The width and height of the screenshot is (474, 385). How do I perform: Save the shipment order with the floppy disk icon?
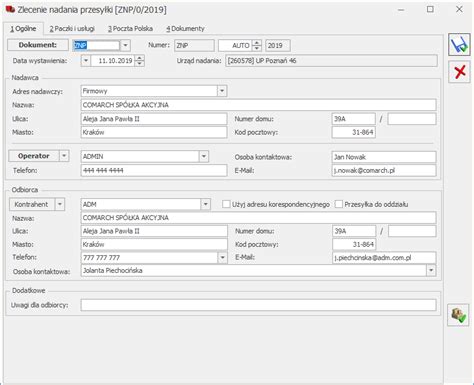(459, 44)
